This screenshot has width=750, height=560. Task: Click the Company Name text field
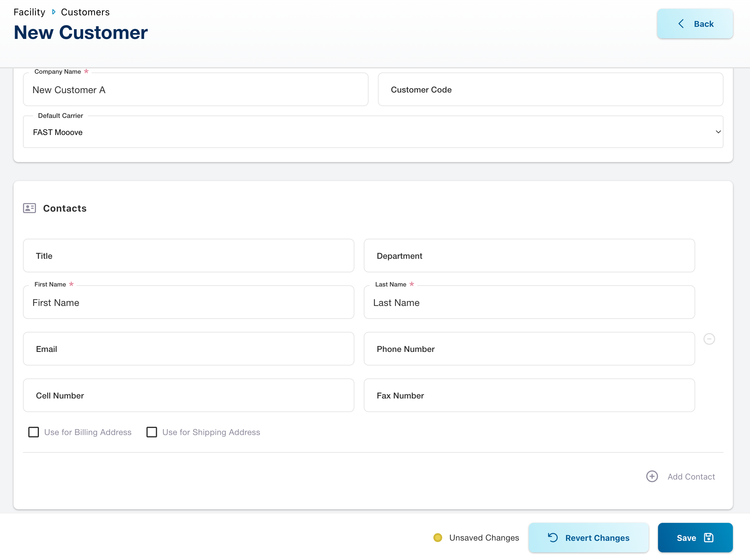pos(196,90)
